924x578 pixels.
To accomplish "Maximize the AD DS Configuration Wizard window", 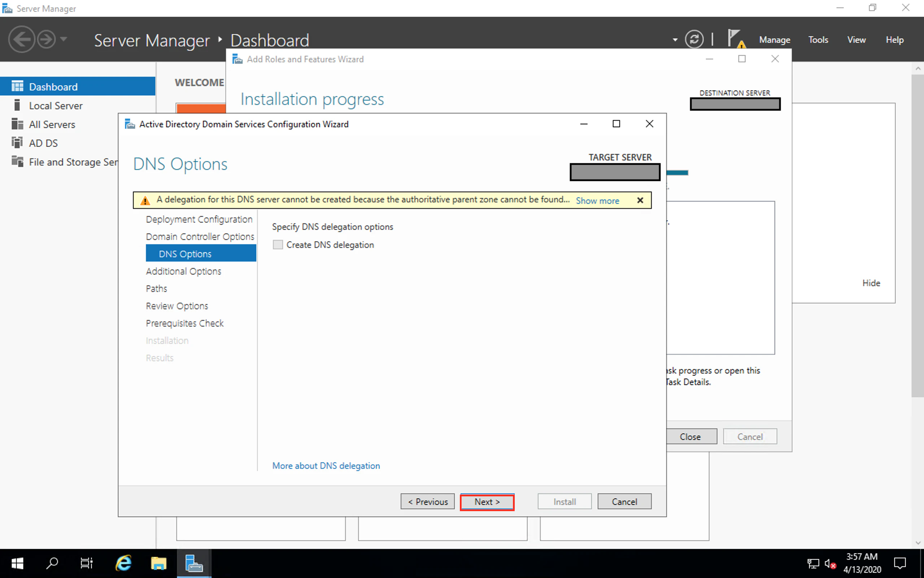I will click(616, 124).
